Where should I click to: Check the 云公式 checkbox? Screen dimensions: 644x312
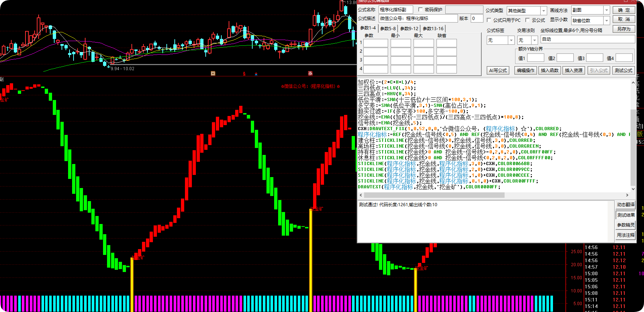pos(528,20)
